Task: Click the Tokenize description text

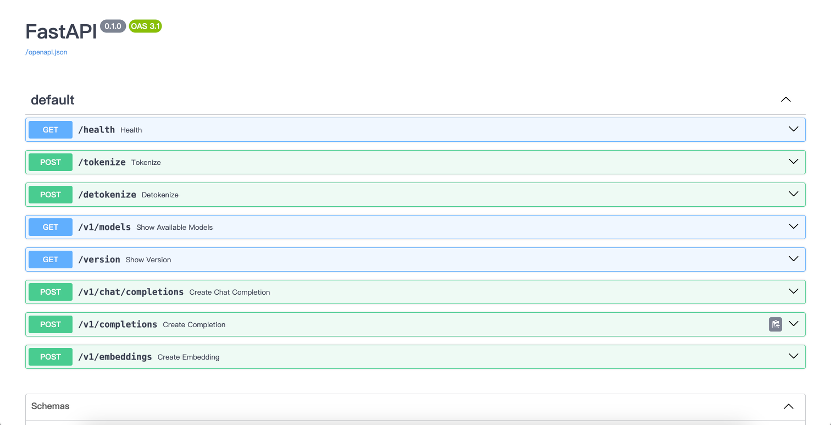Action: pyautogui.click(x=146, y=163)
